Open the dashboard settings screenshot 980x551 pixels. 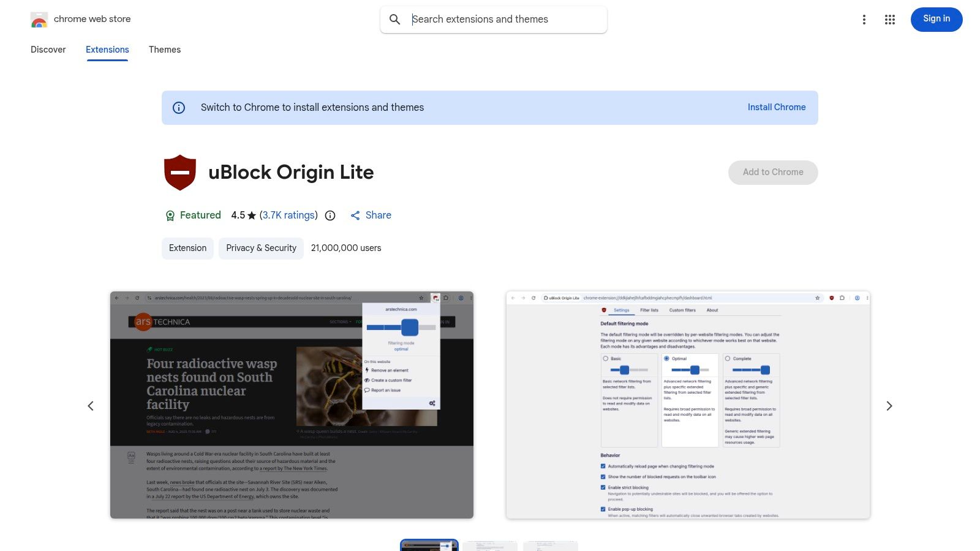pos(688,405)
